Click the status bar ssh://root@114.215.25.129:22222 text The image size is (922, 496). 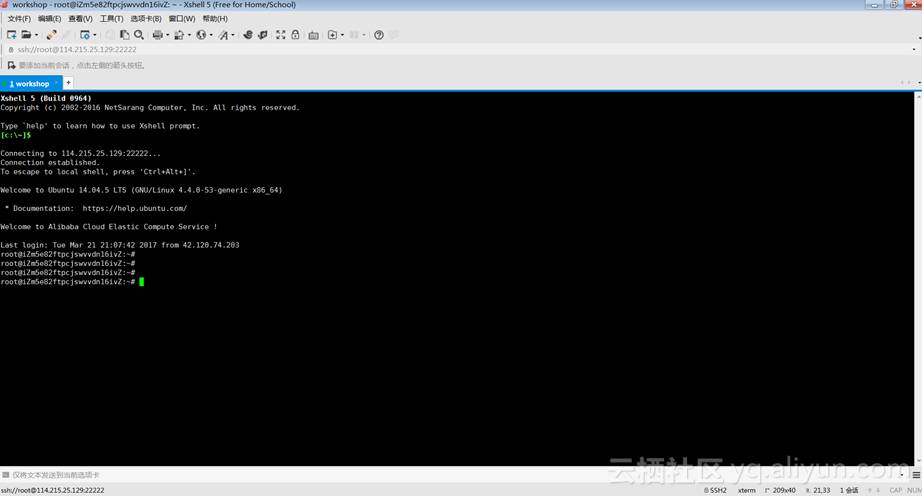pyautogui.click(x=52, y=490)
